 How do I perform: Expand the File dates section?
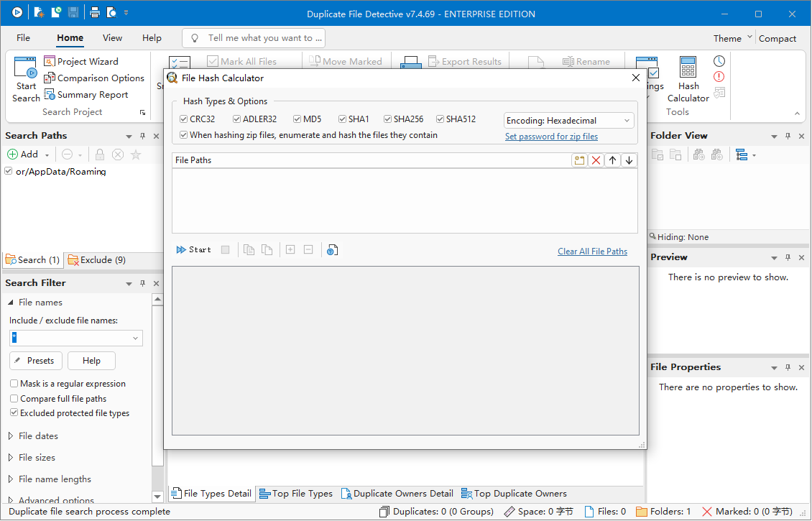(11, 436)
